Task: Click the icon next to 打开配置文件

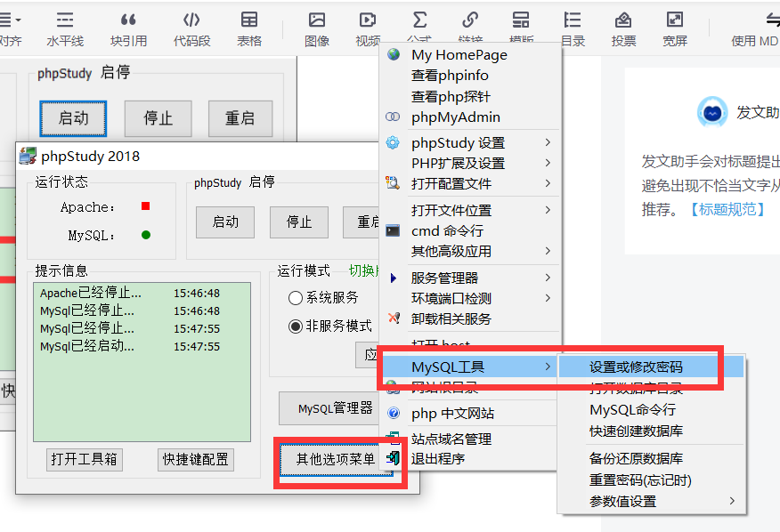Action: [393, 182]
